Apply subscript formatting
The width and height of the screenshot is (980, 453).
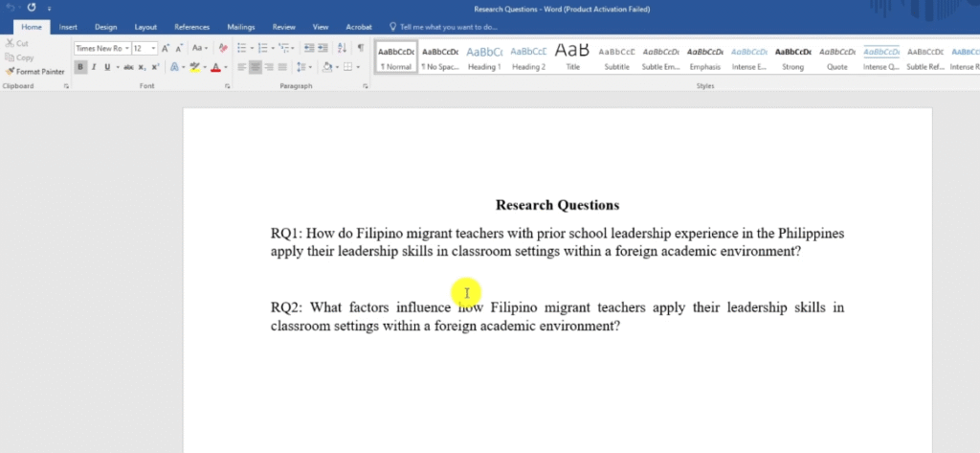click(140, 67)
